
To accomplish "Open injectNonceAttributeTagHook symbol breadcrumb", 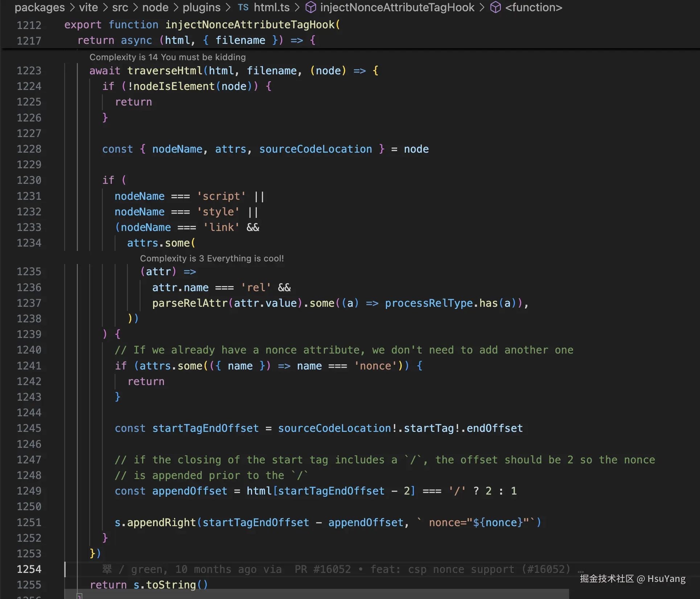I will pos(397,7).
